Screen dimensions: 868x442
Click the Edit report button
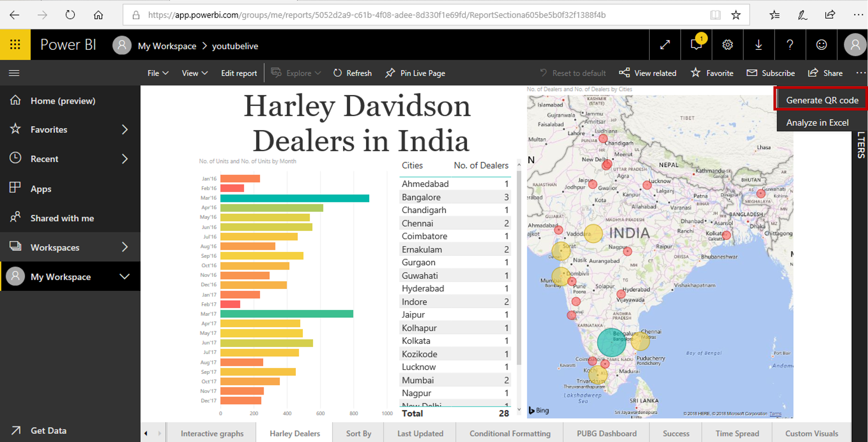click(239, 73)
